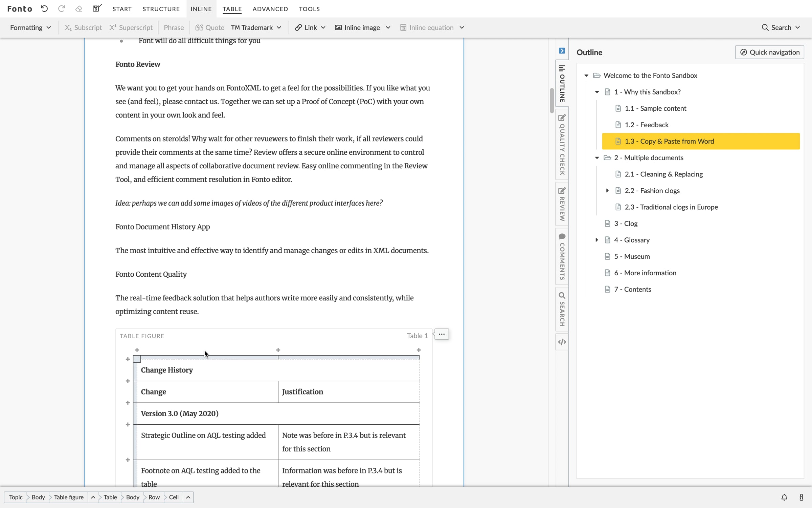This screenshot has height=508, width=812.
Task: Open the Quality Check sidebar panel
Action: point(562,144)
